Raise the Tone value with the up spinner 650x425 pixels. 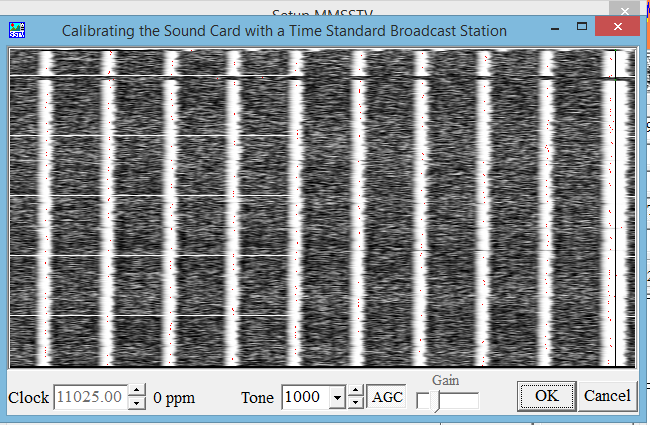356,391
